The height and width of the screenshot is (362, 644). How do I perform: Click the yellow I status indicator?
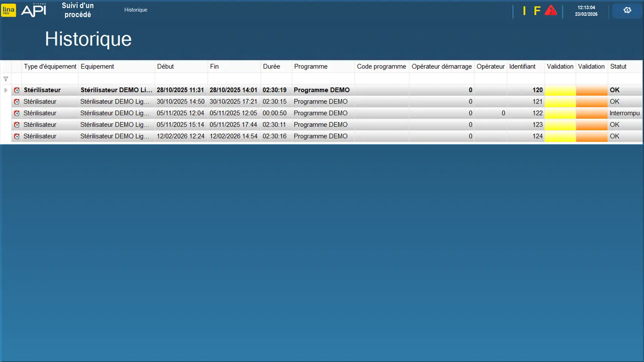tap(524, 11)
